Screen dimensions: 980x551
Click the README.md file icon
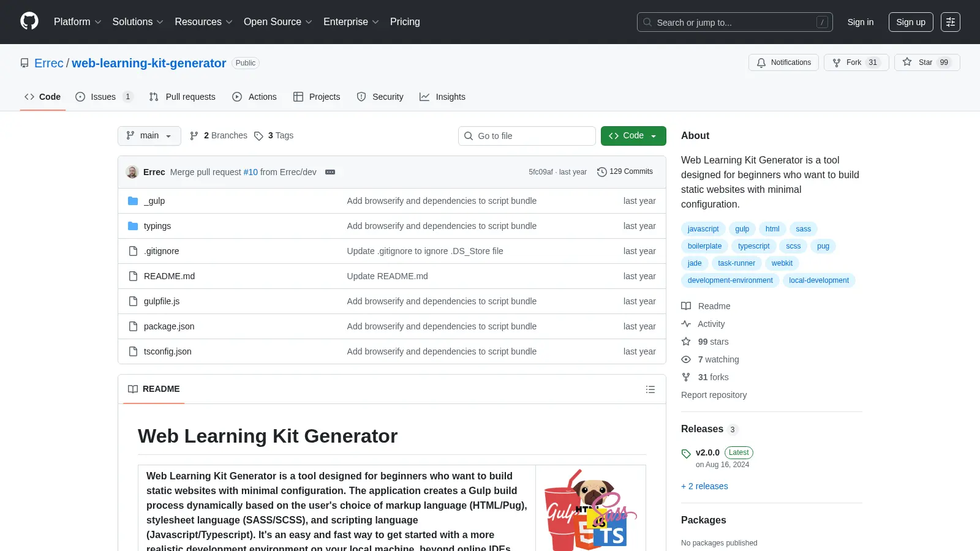coord(133,276)
